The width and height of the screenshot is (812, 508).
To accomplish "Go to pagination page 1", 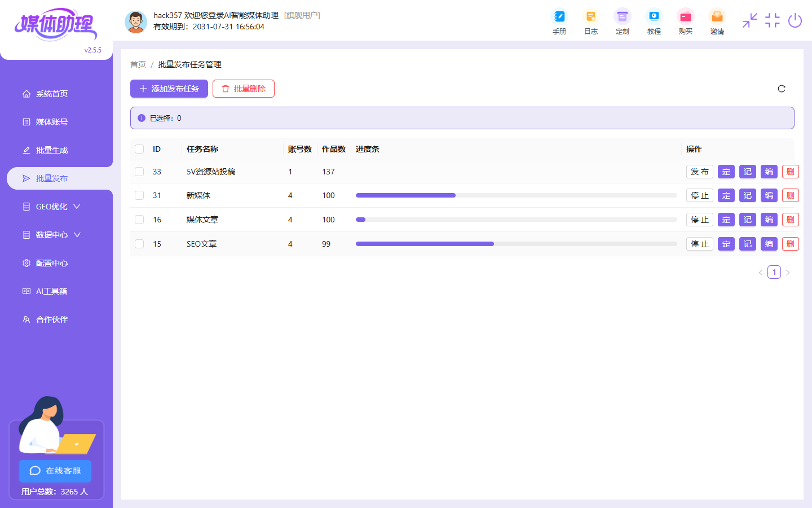I will coord(774,272).
